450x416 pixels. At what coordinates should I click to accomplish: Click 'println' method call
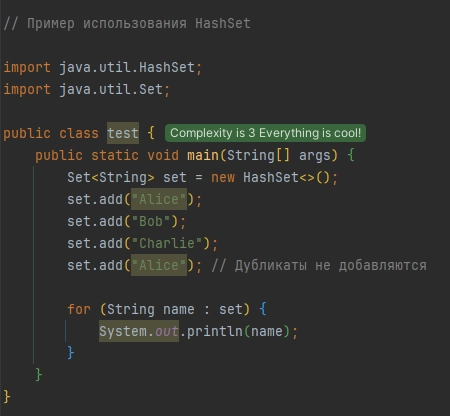(215, 331)
